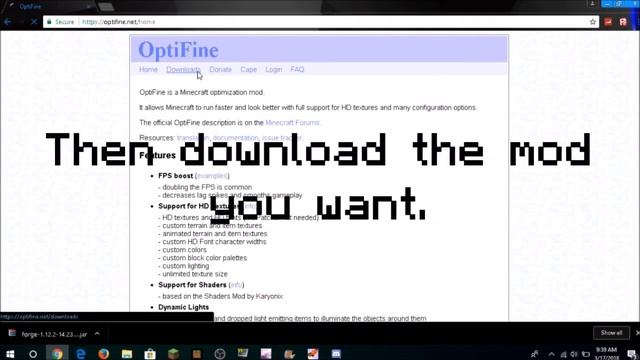640x360 pixels.
Task: Open the Cape menu link
Action: [x=249, y=69]
